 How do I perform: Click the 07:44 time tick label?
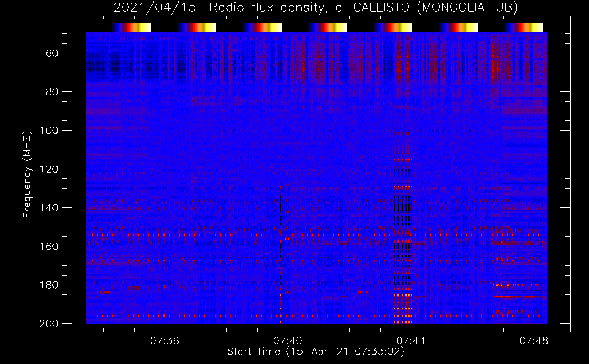pos(411,341)
